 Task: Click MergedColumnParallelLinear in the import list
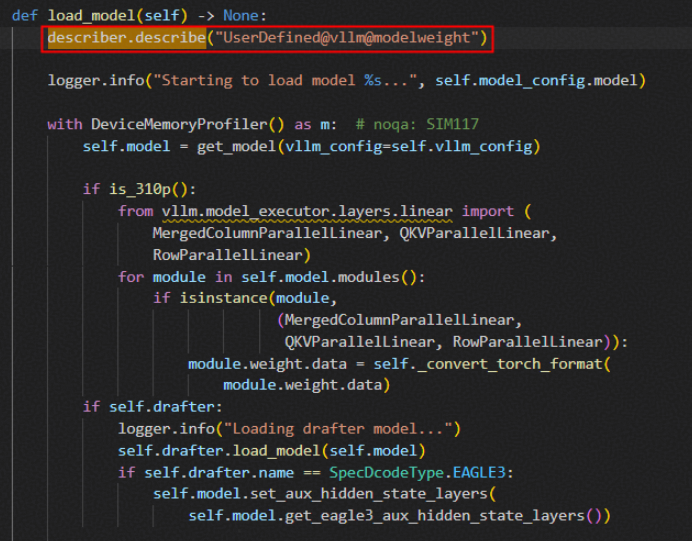pos(267,233)
